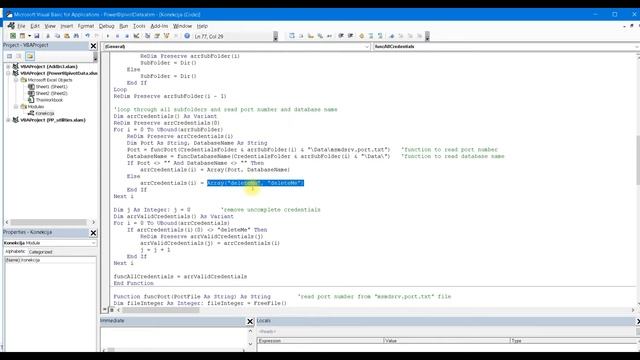
Task: Switch to the Alphabetic properties tab
Action: (x=15, y=252)
